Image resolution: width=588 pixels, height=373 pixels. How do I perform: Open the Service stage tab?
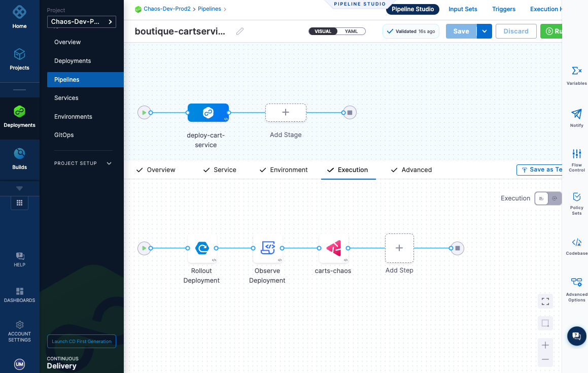click(x=220, y=169)
